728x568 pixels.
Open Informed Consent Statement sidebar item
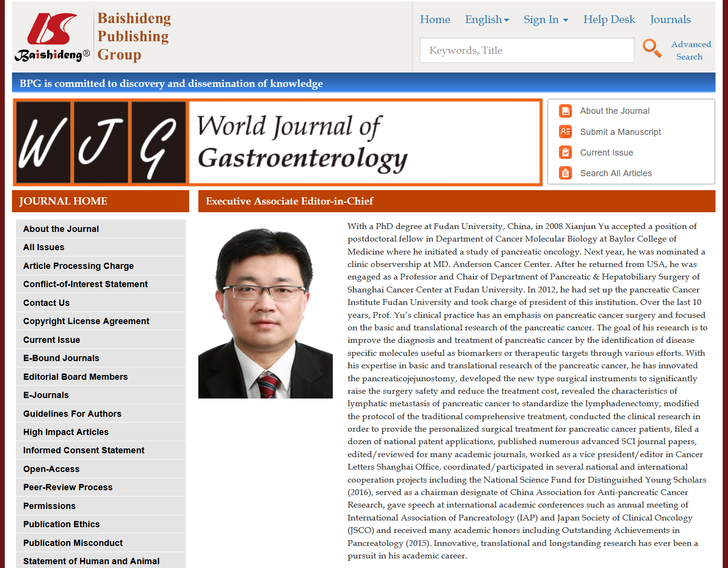101,450
